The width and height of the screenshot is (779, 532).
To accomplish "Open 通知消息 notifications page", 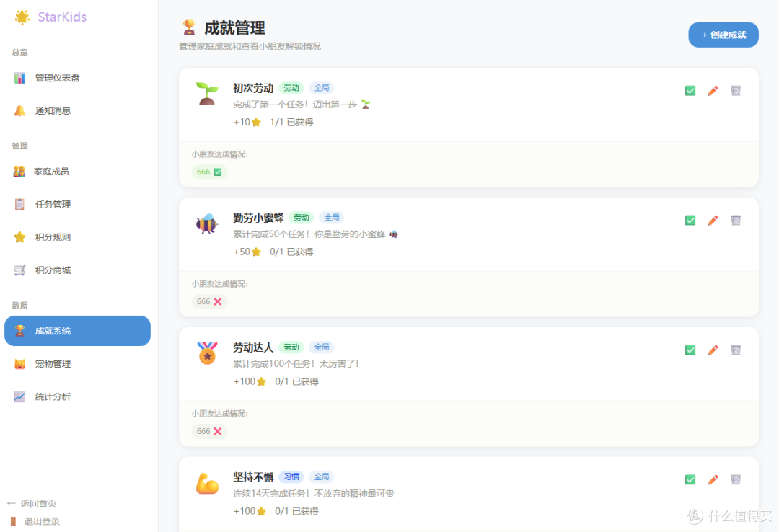I will click(x=77, y=111).
